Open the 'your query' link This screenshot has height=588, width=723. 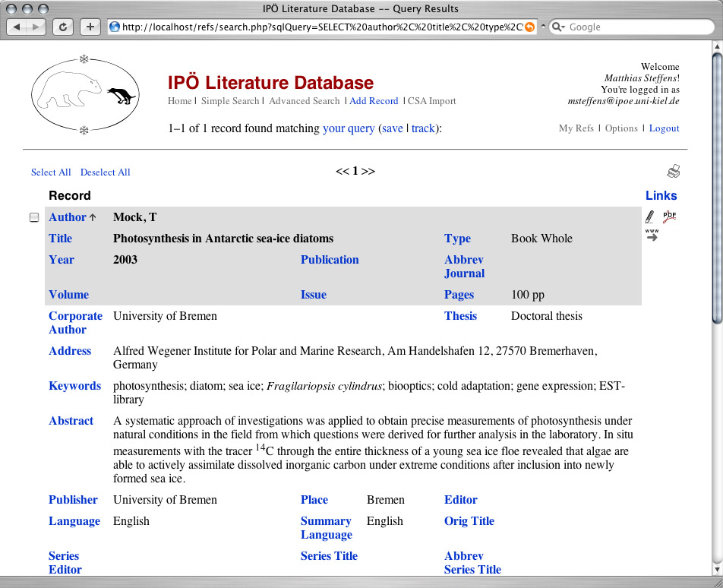349,128
